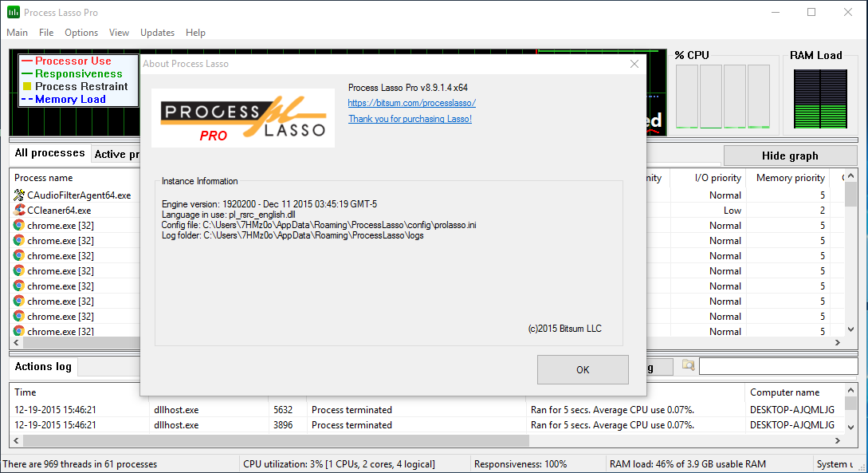Click the dllhost.exe log entry with PID 5632
This screenshot has width=868, height=473.
tap(426, 410)
